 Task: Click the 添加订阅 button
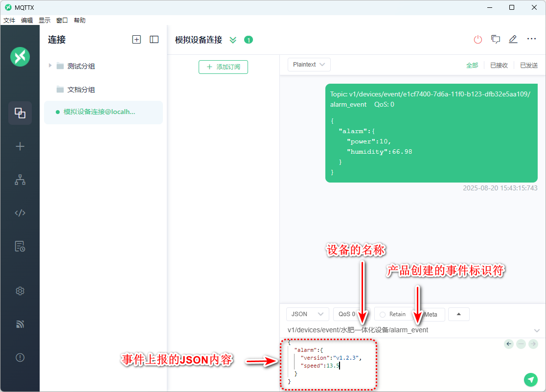click(x=223, y=67)
